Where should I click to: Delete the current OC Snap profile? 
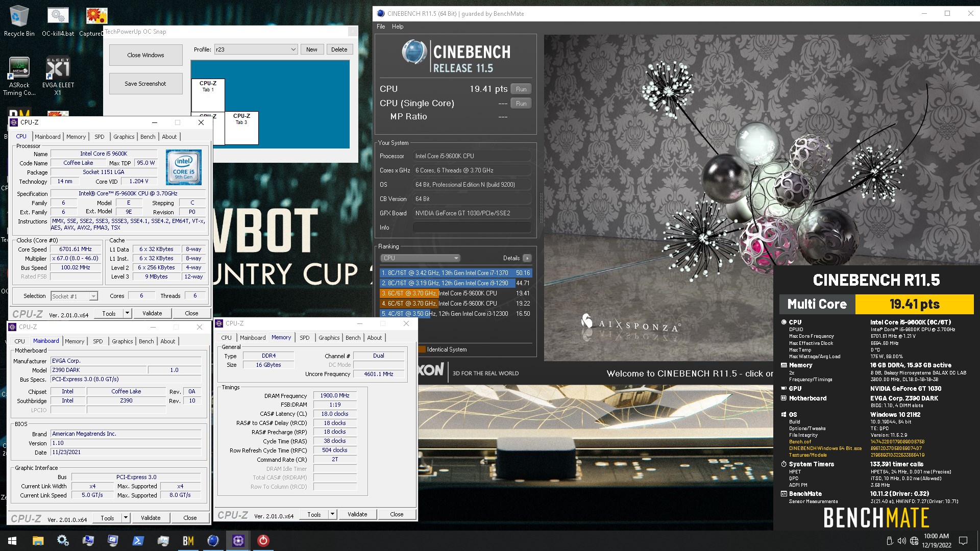point(339,49)
